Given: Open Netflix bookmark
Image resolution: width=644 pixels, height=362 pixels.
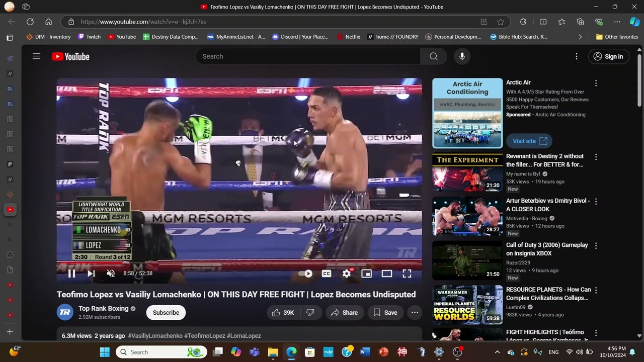Looking at the screenshot, I should click(349, 37).
